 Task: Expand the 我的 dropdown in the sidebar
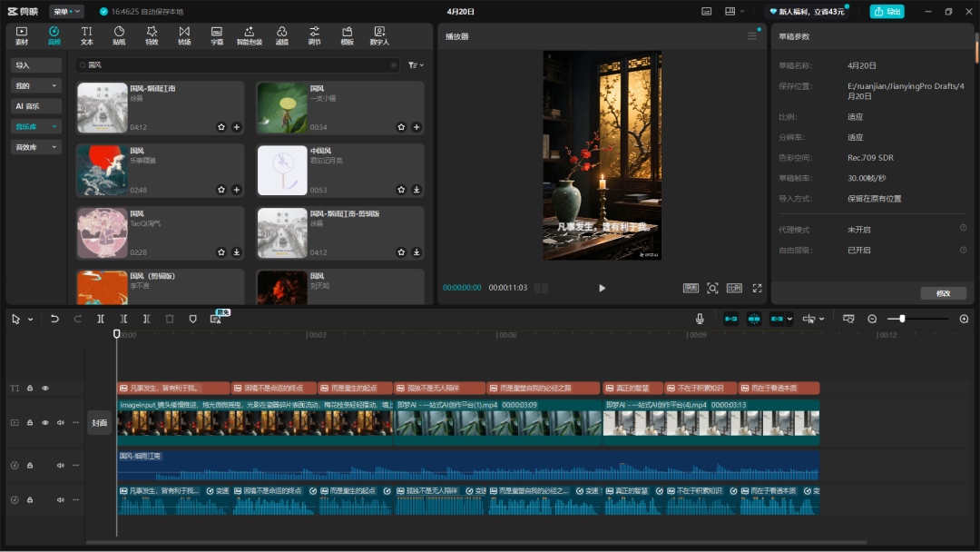[35, 86]
